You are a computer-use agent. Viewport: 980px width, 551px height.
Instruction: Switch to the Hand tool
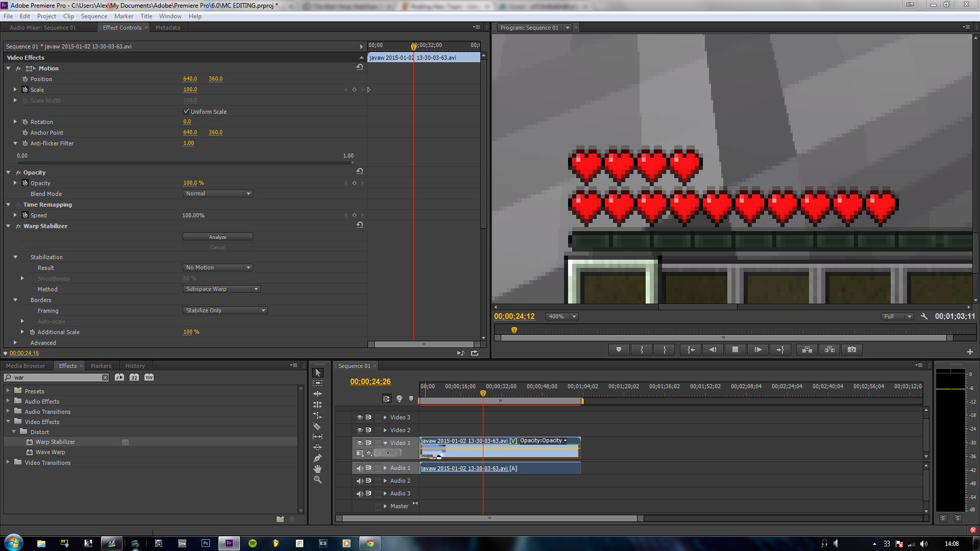(317, 469)
